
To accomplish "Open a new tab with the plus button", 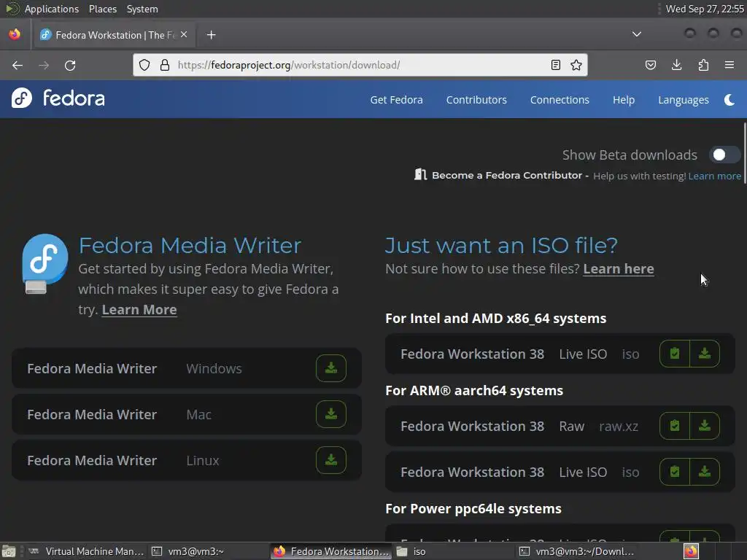I will click(211, 35).
